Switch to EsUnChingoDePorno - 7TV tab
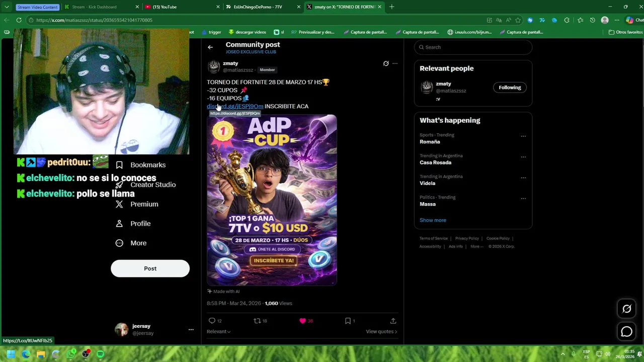Image resolution: width=644 pixels, height=362 pixels. point(263,7)
